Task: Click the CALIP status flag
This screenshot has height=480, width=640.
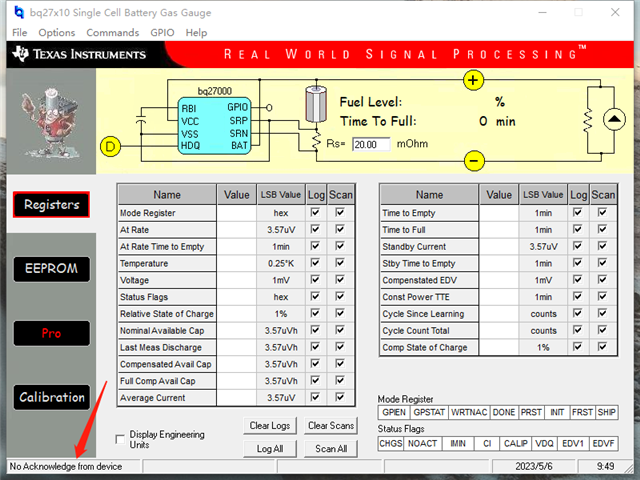Action: tap(516, 443)
